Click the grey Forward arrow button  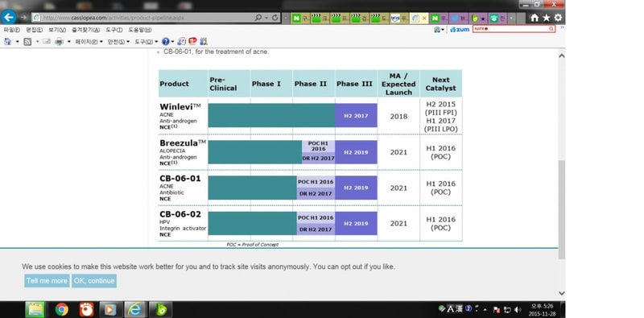point(23,18)
